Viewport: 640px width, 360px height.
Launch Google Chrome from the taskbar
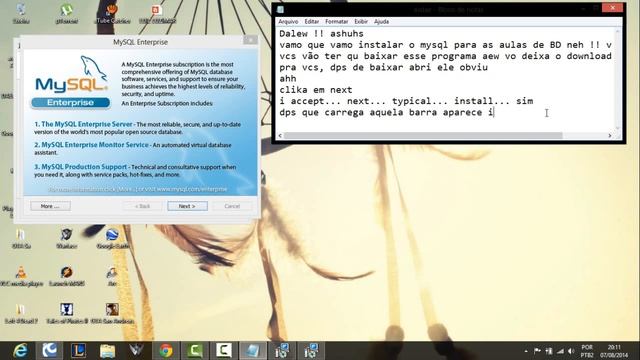(x=166, y=351)
